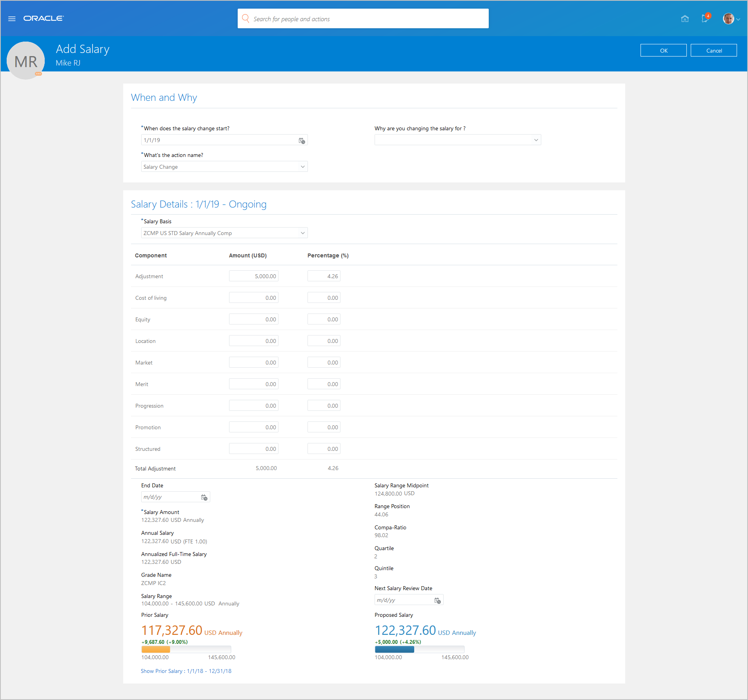
Task: Click the Merit percentage field
Action: tap(324, 384)
